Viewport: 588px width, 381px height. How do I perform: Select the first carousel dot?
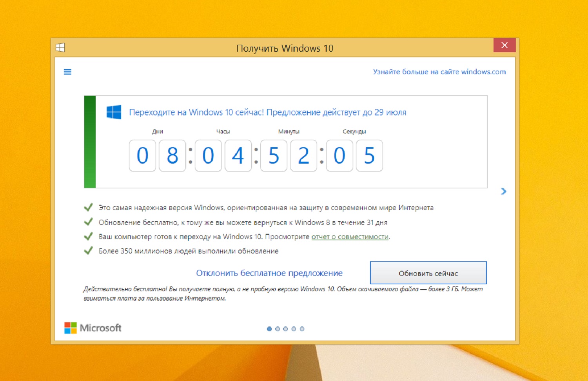click(x=269, y=329)
